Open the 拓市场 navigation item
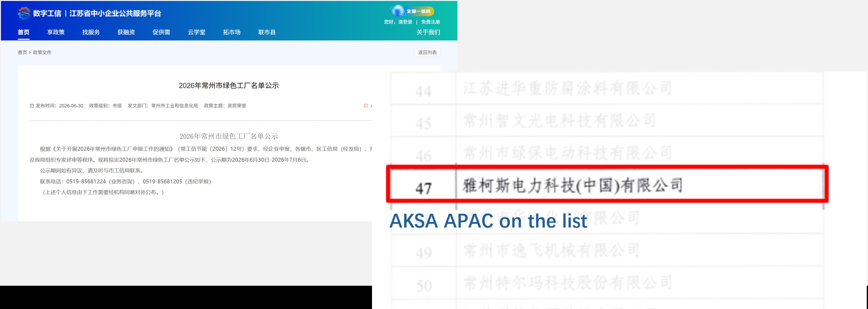Image resolution: width=868 pixels, height=309 pixels. click(232, 32)
